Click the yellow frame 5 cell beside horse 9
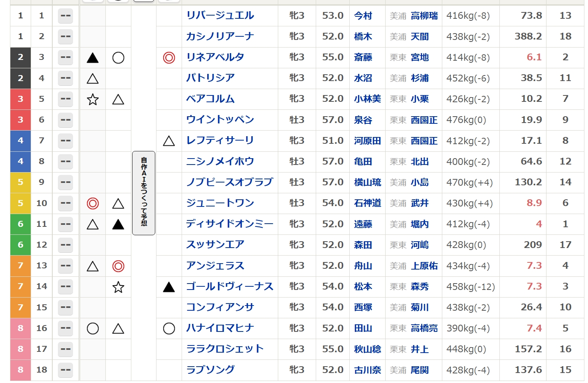 point(20,183)
